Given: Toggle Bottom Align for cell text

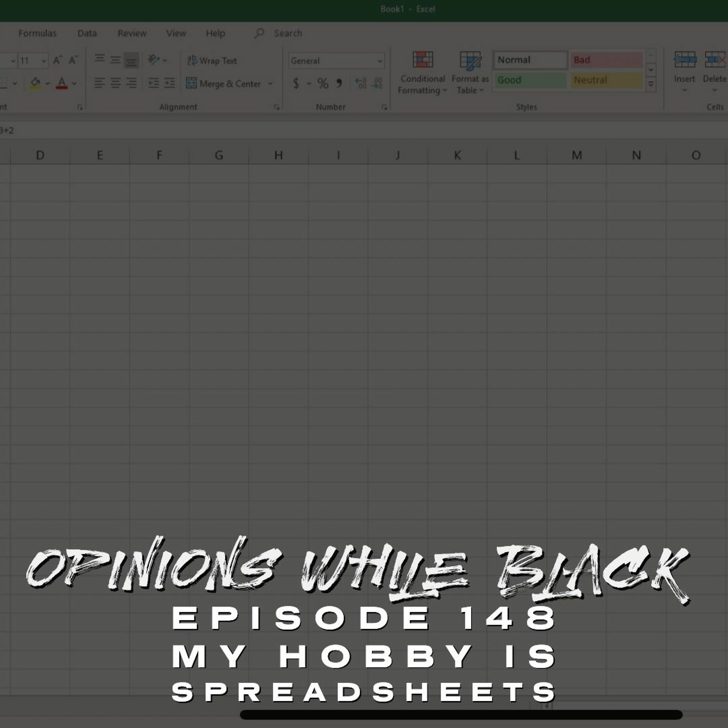Looking at the screenshot, I should [x=131, y=60].
